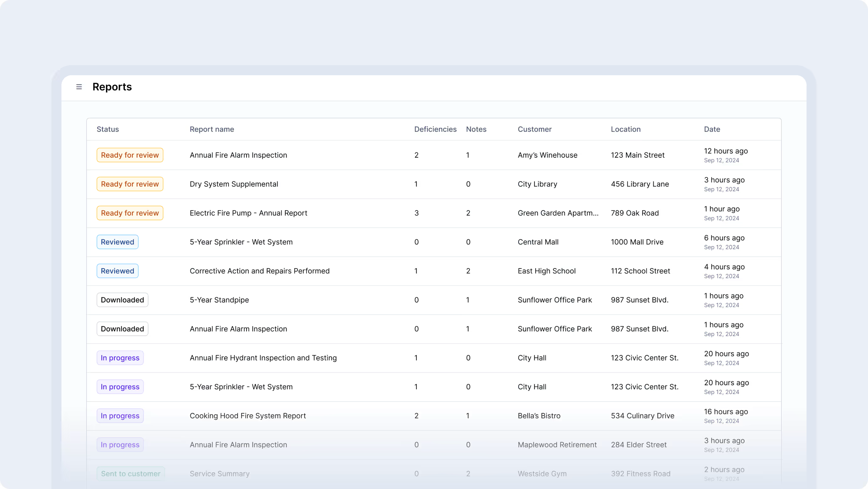This screenshot has width=868, height=489.
Task: Click the Deficiencies column header
Action: (x=435, y=129)
